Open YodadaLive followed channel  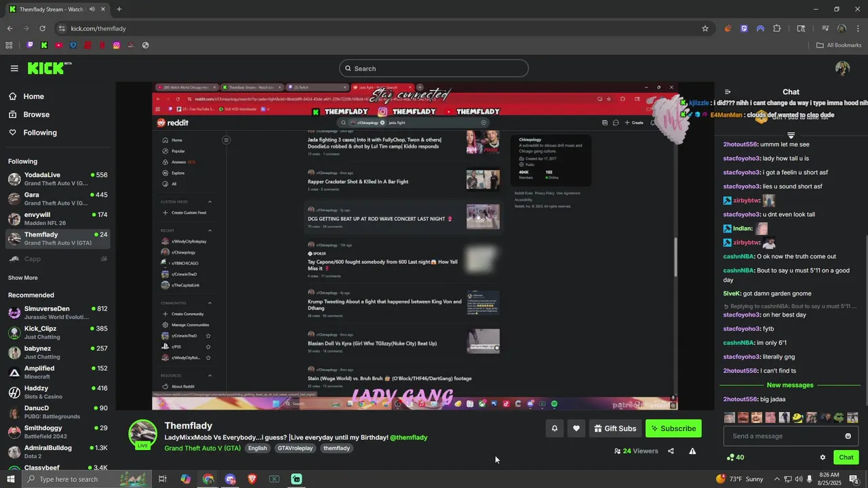pyautogui.click(x=58, y=179)
